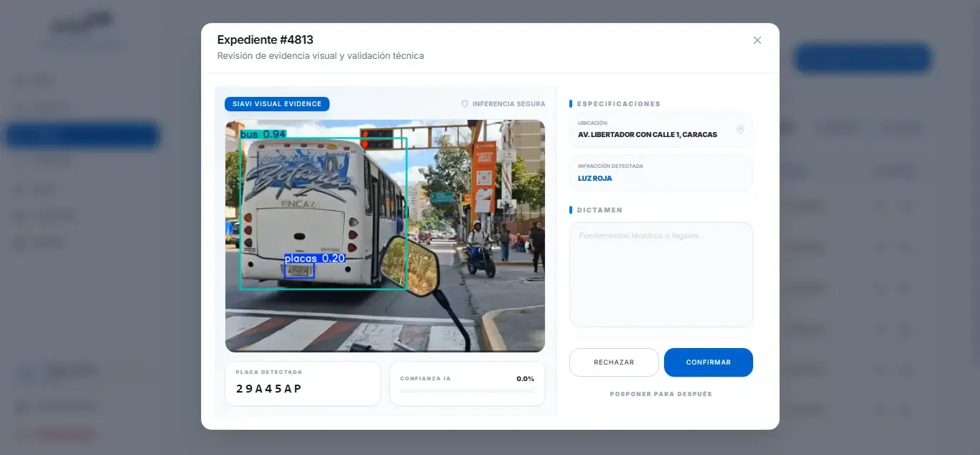Viewport: 980px width, 455px height.
Task: Click the Infracción Detectada label
Action: click(x=610, y=166)
